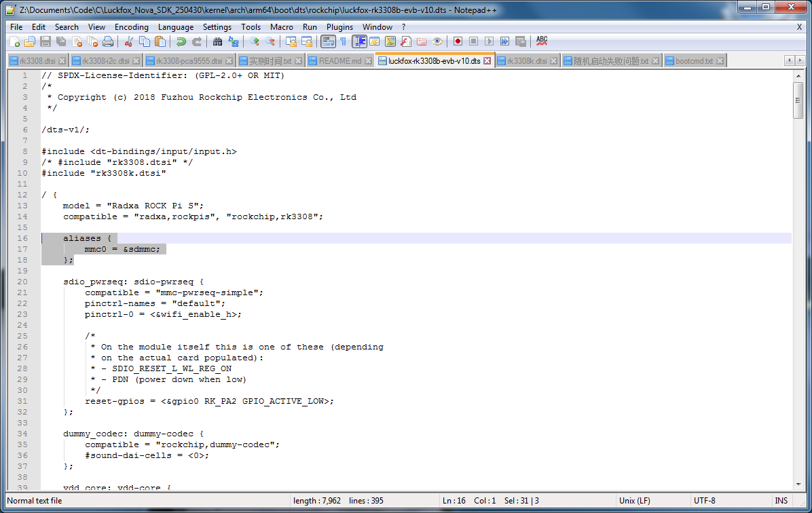The image size is (812, 513).
Task: Open Find using the binoculars icon
Action: (217, 41)
